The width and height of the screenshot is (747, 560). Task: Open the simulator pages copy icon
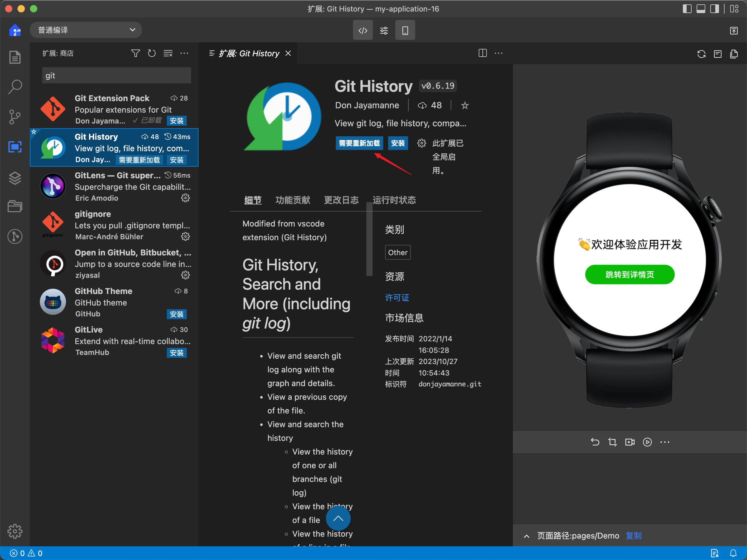tap(734, 54)
